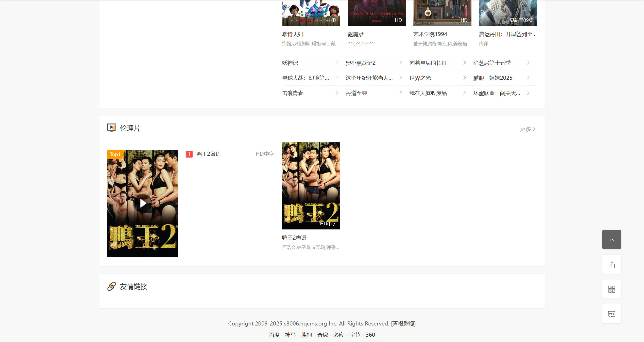The width and height of the screenshot is (644, 342).
Task: Click 艺术学院1994 title link
Action: point(430,34)
